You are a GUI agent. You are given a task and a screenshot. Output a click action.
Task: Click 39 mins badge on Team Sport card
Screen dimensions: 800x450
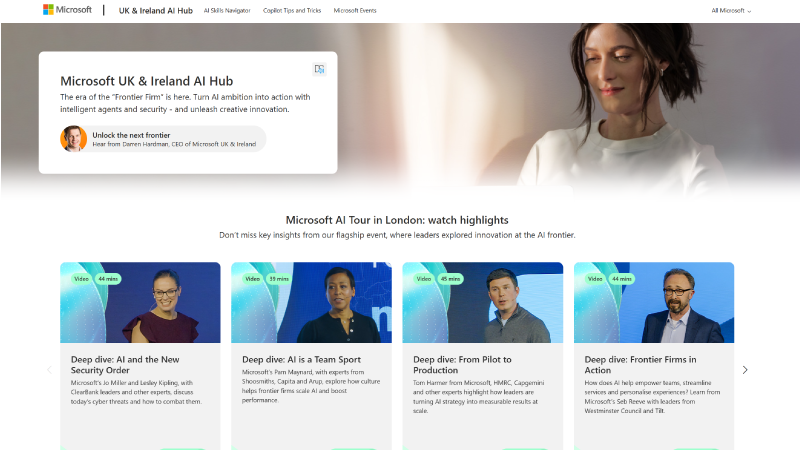click(279, 279)
